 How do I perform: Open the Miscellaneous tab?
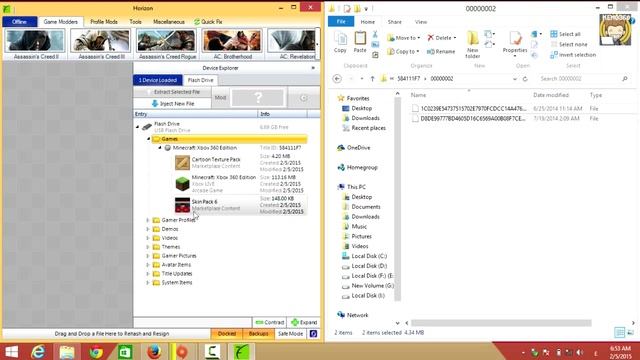[169, 22]
